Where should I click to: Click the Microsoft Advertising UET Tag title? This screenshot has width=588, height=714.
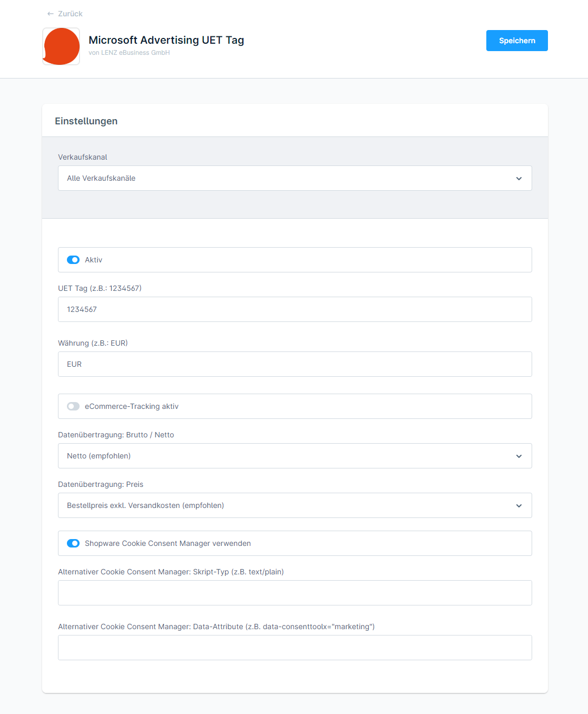tap(166, 40)
